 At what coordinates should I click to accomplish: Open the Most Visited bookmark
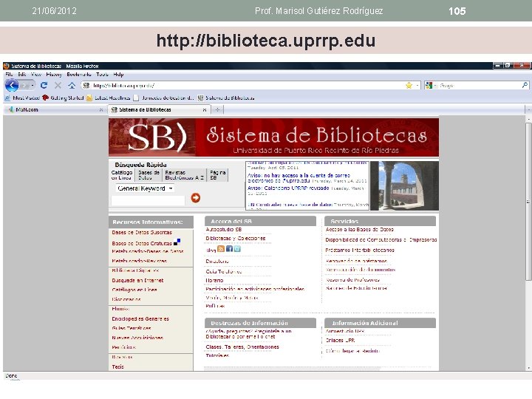pyautogui.click(x=22, y=98)
